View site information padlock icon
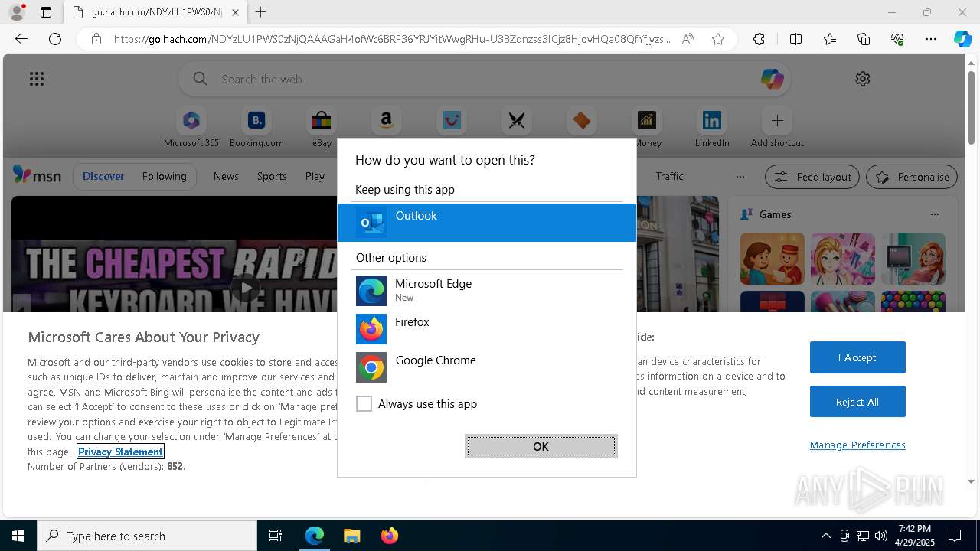 tap(96, 39)
